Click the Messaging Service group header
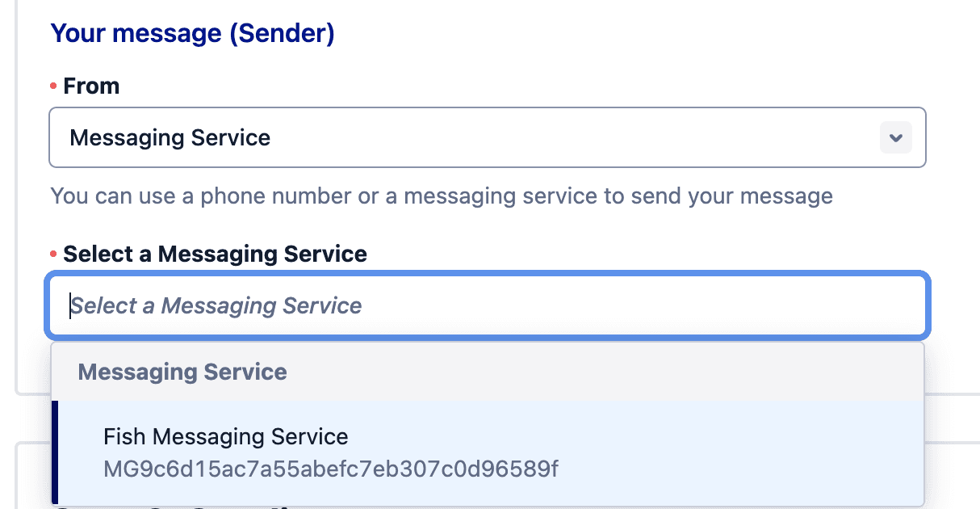The height and width of the screenshot is (509, 980). [x=182, y=372]
